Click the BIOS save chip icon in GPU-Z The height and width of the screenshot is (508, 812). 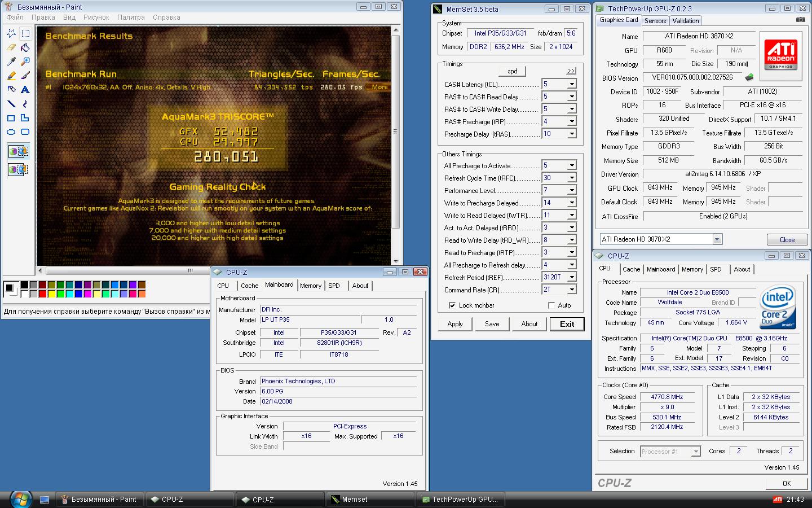(749, 77)
